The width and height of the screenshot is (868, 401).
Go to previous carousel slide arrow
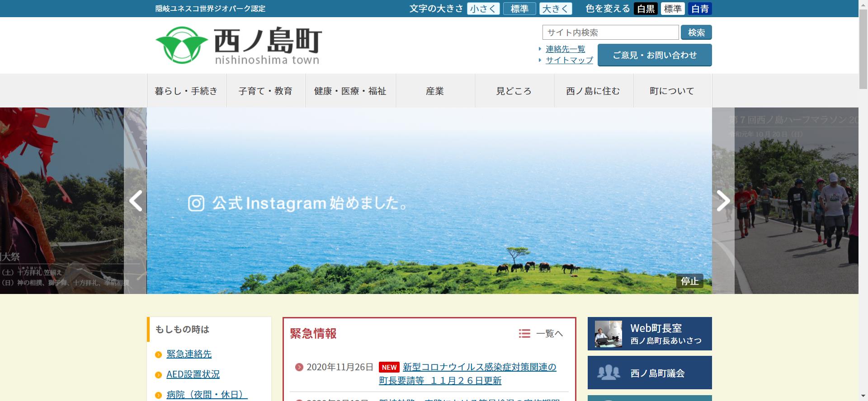coord(136,200)
